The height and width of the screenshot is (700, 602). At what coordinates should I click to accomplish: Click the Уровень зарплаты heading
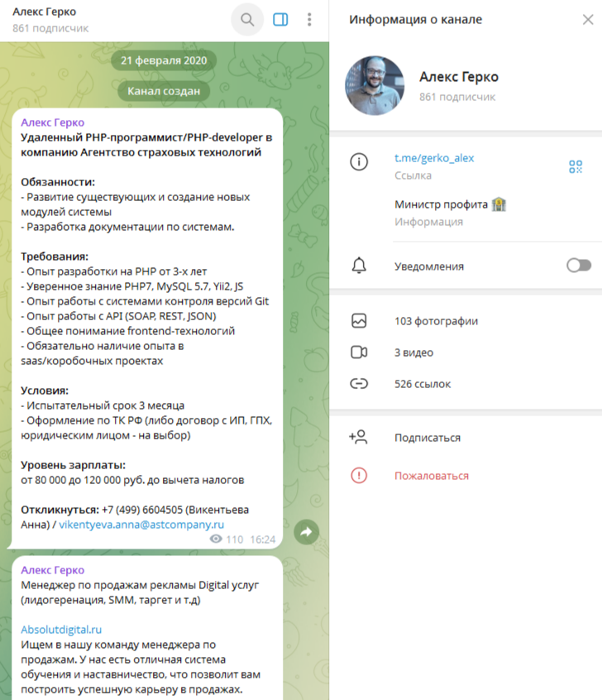click(x=74, y=465)
